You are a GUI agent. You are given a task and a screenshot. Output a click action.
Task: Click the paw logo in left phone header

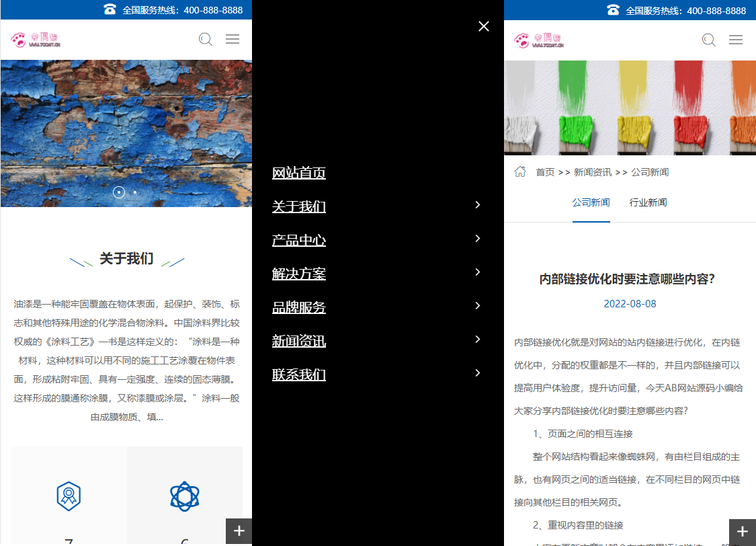coord(36,40)
